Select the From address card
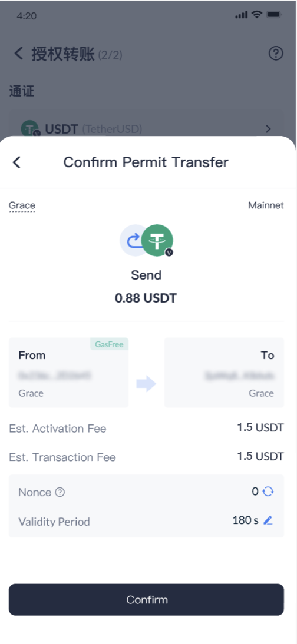297x644 pixels. [69, 373]
